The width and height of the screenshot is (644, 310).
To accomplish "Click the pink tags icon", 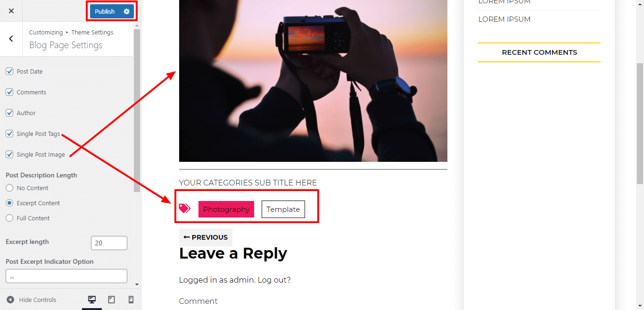I will point(185,209).
